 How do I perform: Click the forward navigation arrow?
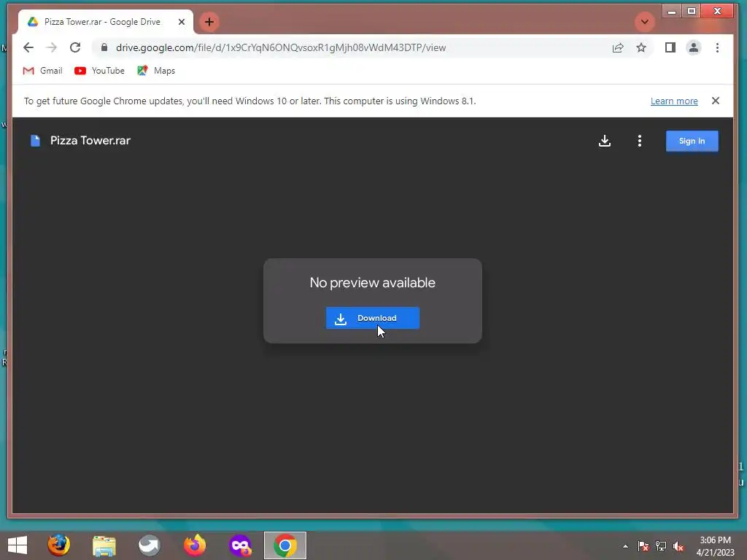[52, 47]
